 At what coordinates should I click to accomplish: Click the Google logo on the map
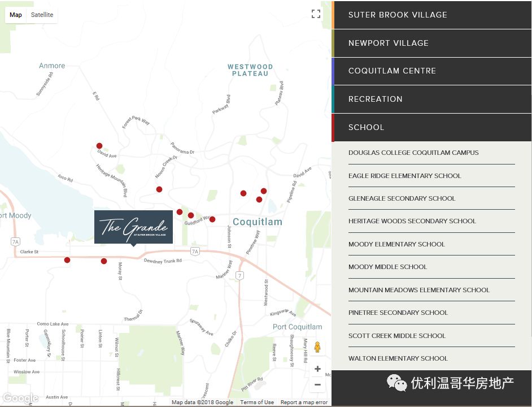coord(20,398)
